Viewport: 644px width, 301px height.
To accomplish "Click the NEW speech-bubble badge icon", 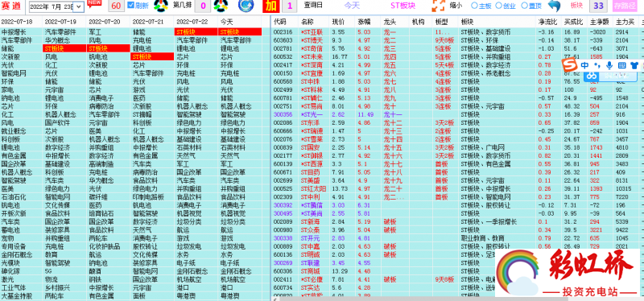I will click(95, 3).
